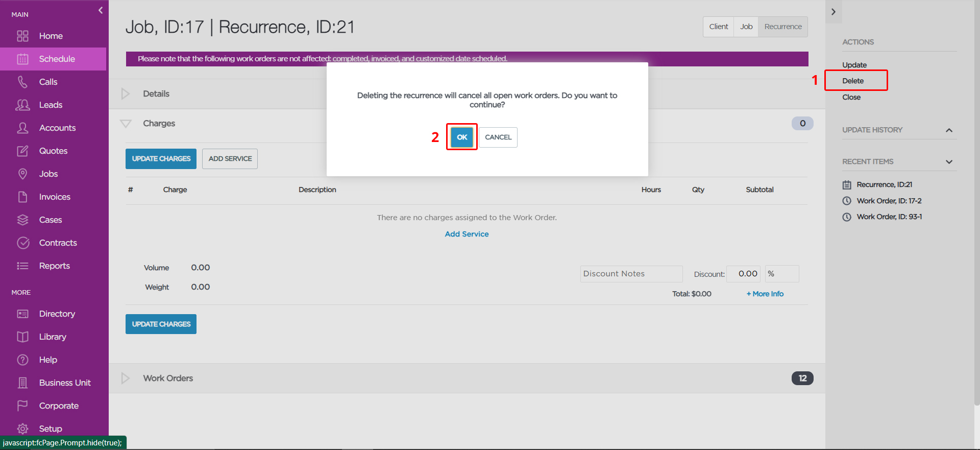Image resolution: width=980 pixels, height=450 pixels.
Task: Click the Add Service link
Action: [x=467, y=234]
